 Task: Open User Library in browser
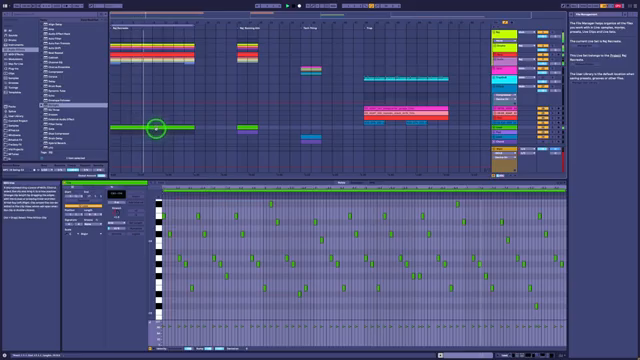pos(16,116)
